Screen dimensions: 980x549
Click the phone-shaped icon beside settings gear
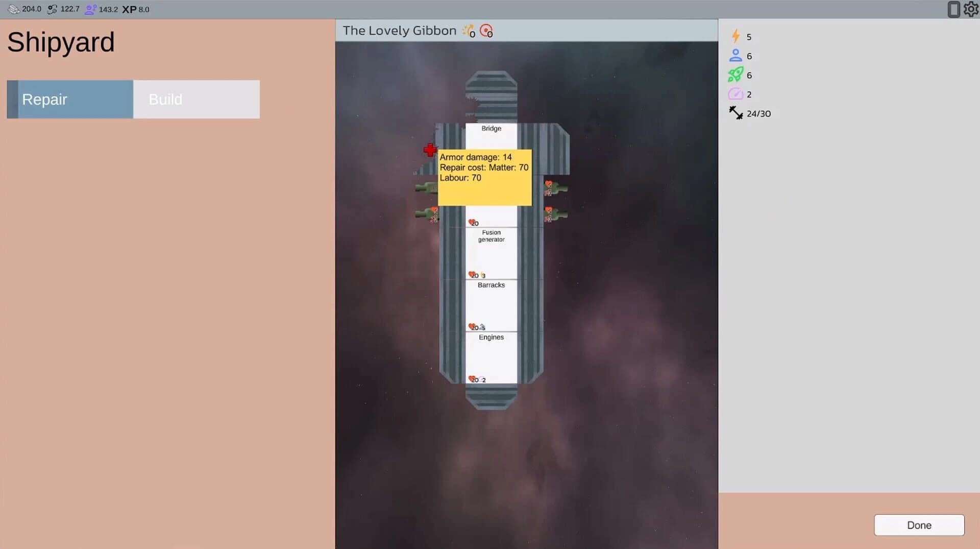click(953, 9)
